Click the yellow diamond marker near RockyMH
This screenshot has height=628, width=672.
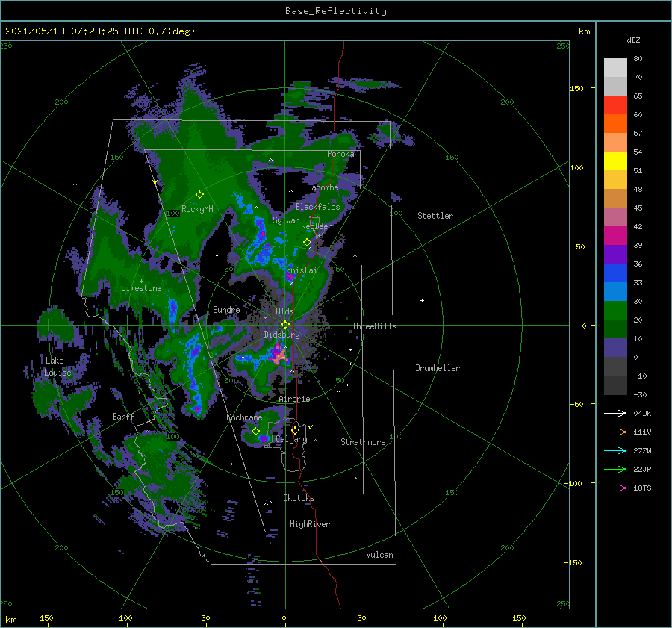(199, 195)
